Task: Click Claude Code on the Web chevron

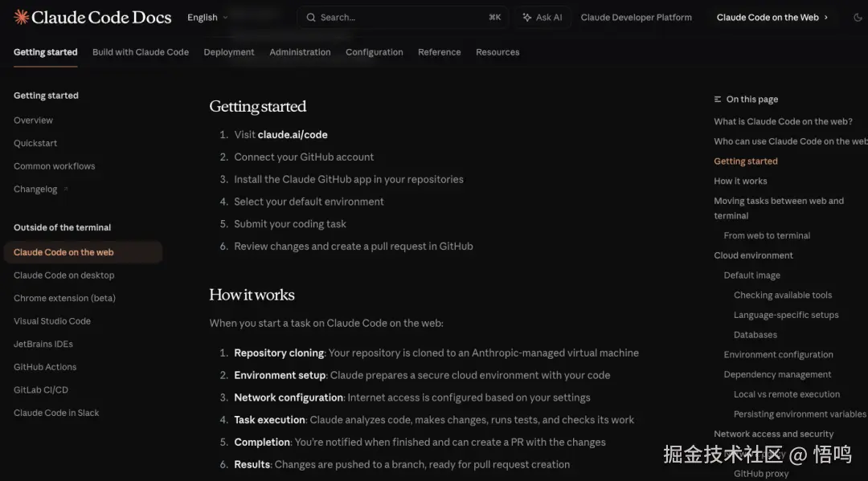Action: click(825, 17)
